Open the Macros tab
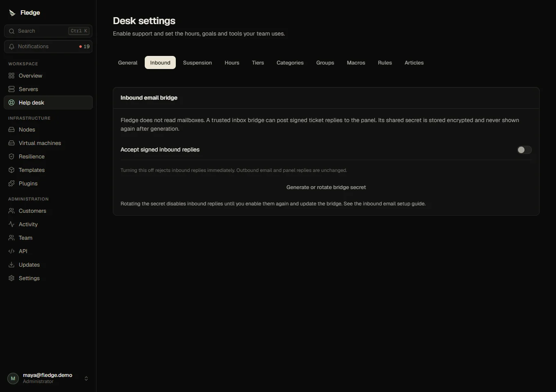The image size is (556, 392). tap(356, 62)
